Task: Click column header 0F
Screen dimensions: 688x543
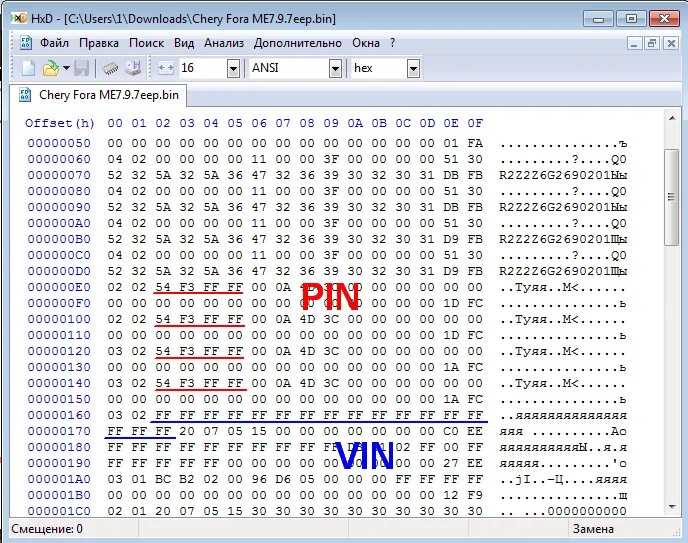Action: [475, 123]
